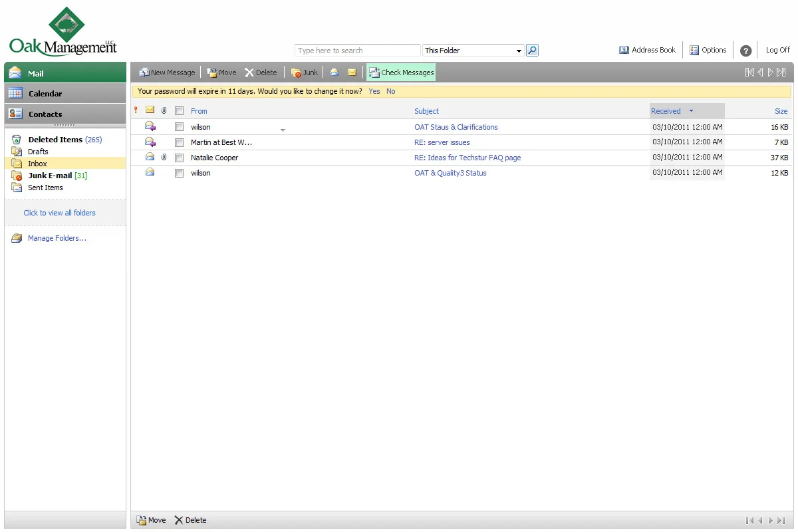Open the This Folder search scope dropdown
This screenshot has height=532, width=798.
473,51
